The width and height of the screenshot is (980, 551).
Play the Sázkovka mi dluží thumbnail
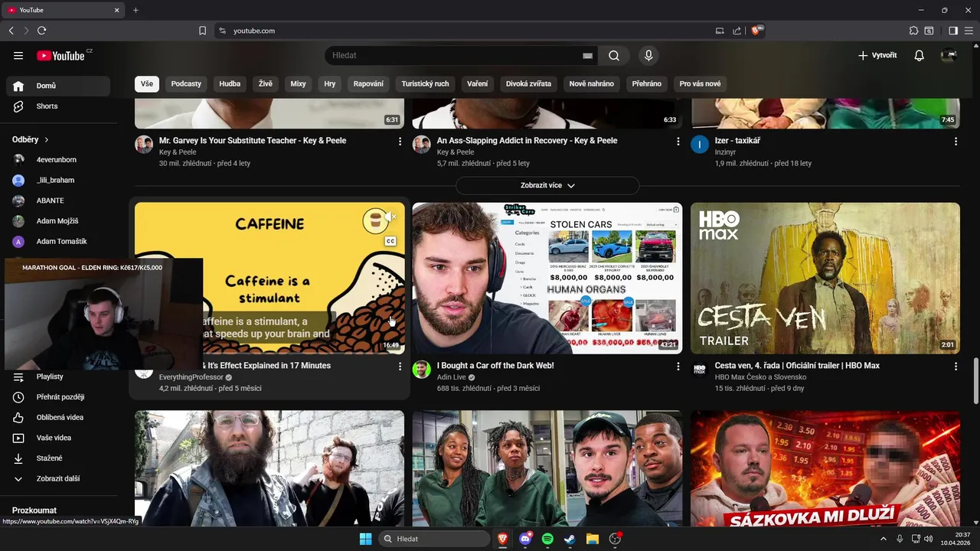point(825,468)
